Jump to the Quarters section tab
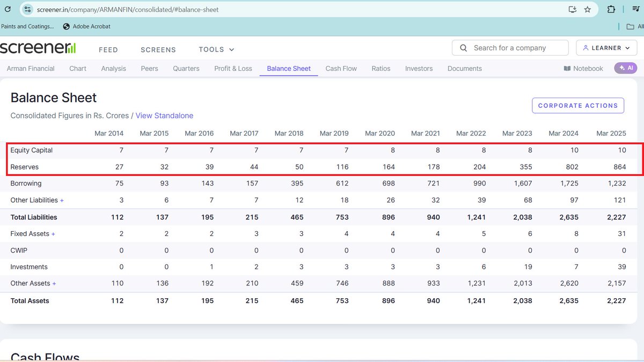 click(186, 69)
